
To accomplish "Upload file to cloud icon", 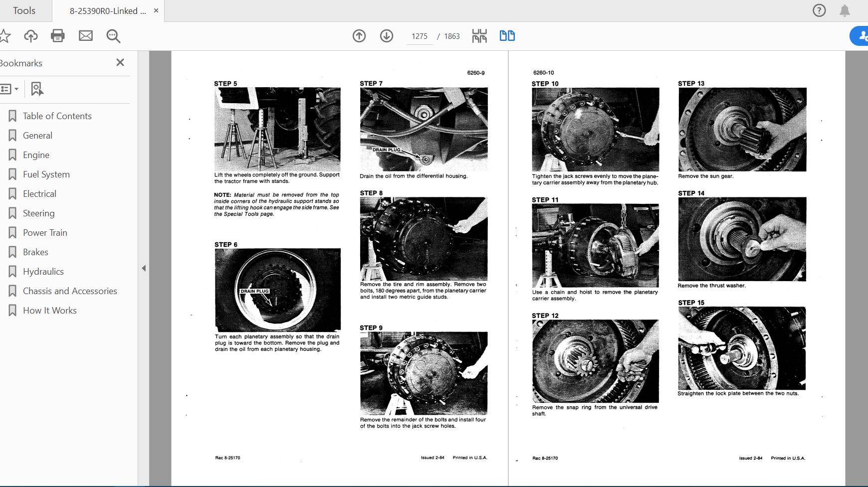I will click(31, 36).
